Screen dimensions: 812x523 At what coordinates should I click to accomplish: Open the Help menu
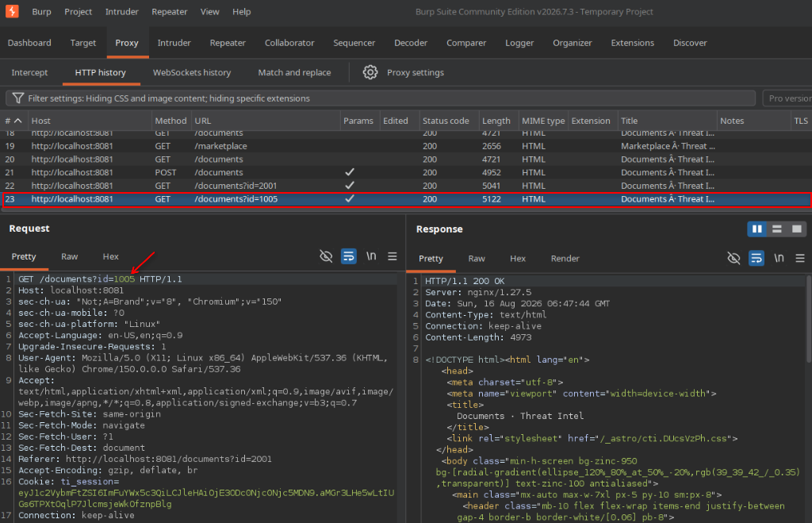point(241,11)
